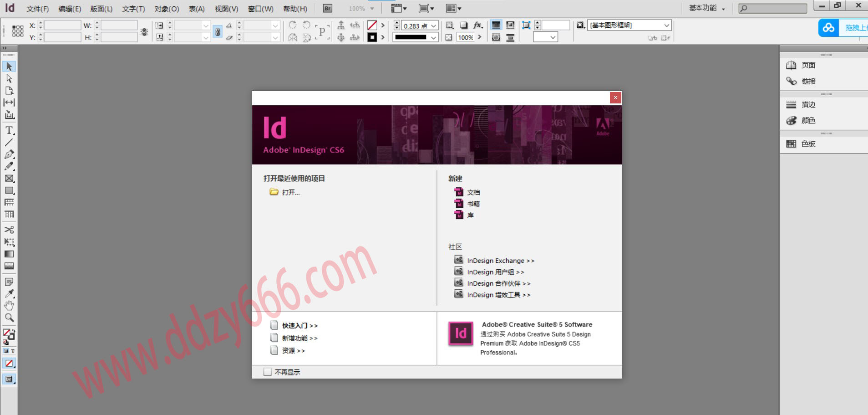Image resolution: width=868 pixels, height=415 pixels.
Task: Select the Gradient Feather tool
Action: (9, 266)
